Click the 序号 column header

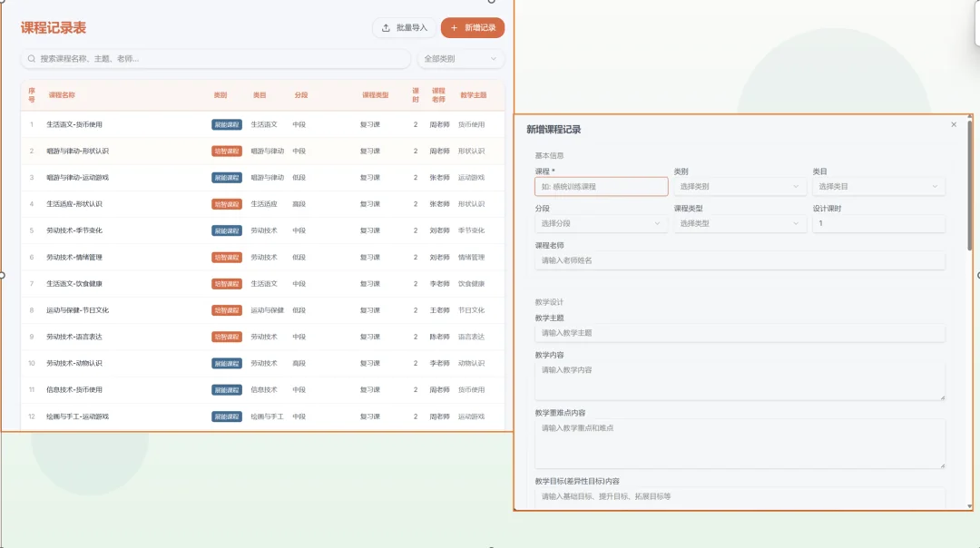(x=31, y=95)
